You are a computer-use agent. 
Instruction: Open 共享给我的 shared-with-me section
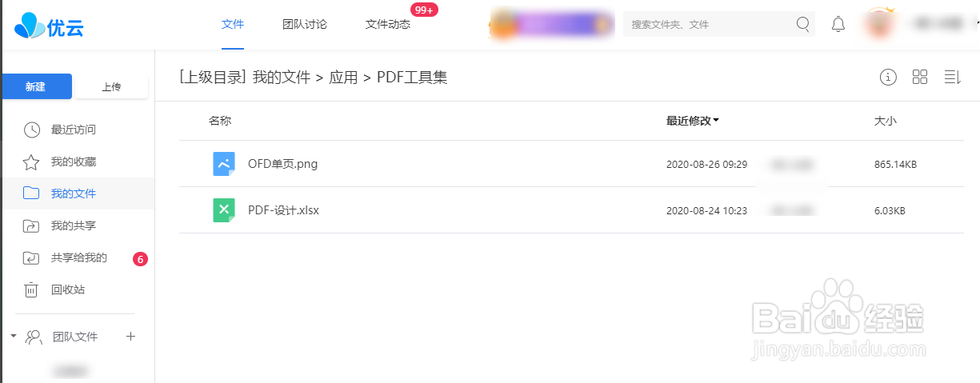[x=78, y=257]
